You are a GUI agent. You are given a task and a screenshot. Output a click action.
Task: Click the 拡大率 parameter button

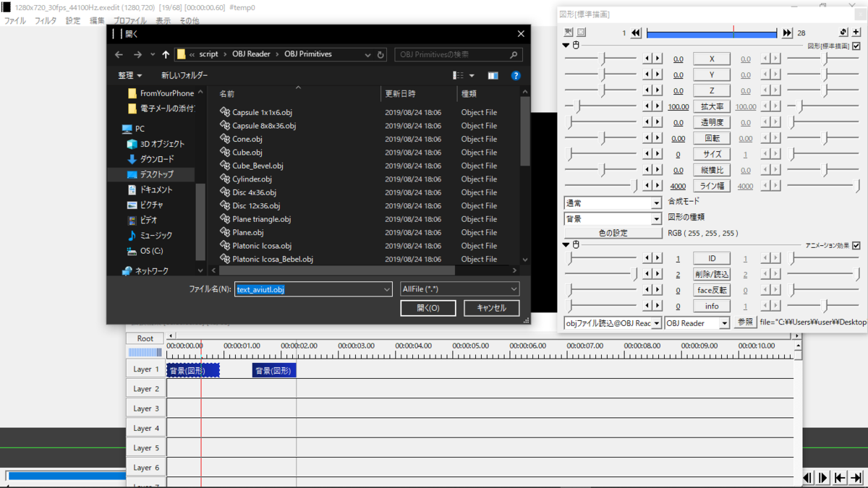pyautogui.click(x=712, y=106)
